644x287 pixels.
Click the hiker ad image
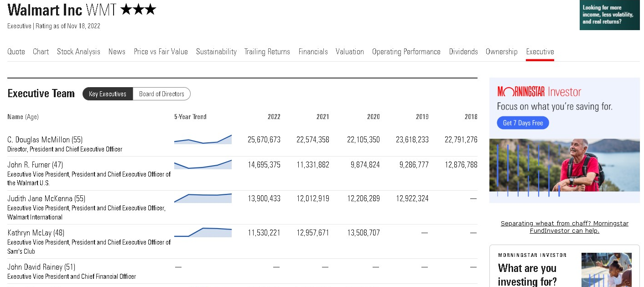[564, 165]
